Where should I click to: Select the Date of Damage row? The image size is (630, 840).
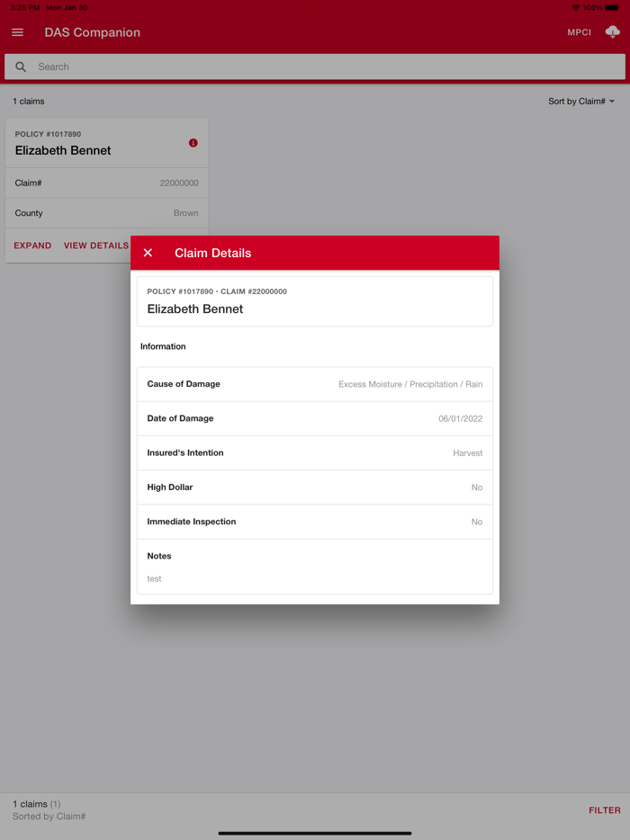tap(315, 418)
